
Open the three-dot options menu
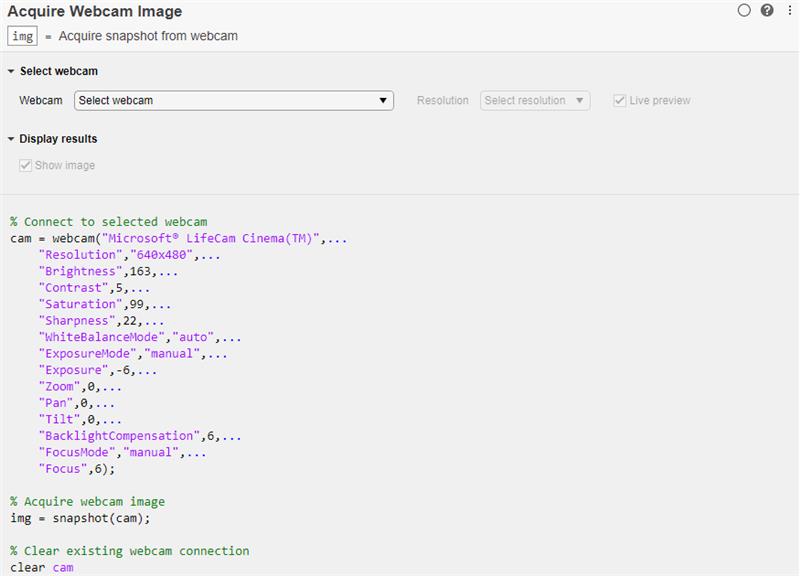[x=789, y=11]
